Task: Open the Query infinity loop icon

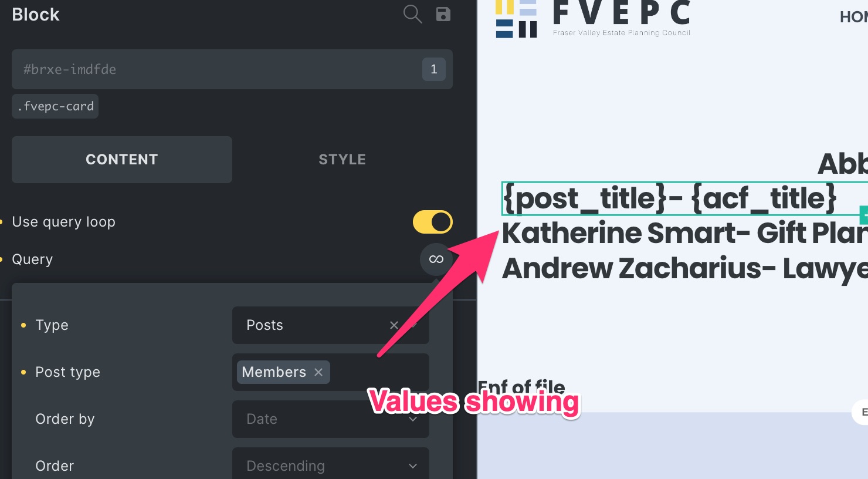Action: (436, 259)
